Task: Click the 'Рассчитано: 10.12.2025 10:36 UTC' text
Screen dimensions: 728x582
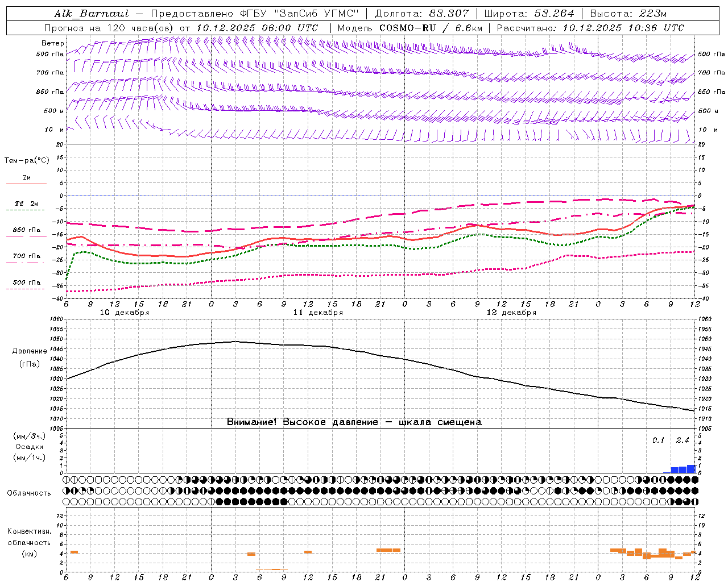Action: pos(591,28)
